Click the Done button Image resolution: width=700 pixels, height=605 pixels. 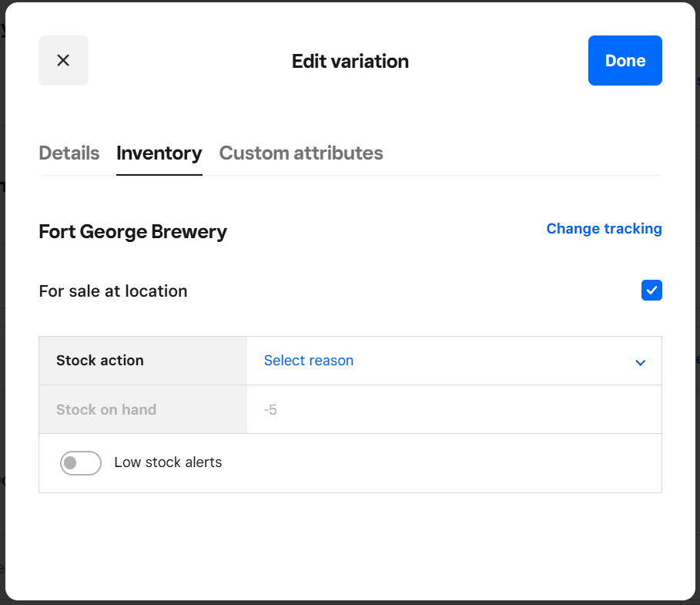point(625,60)
